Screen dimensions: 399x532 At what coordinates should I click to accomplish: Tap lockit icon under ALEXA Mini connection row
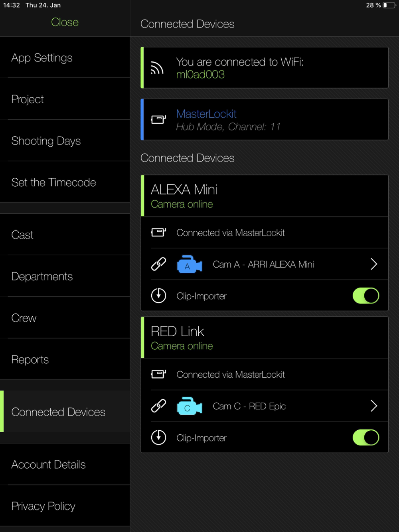click(158, 233)
